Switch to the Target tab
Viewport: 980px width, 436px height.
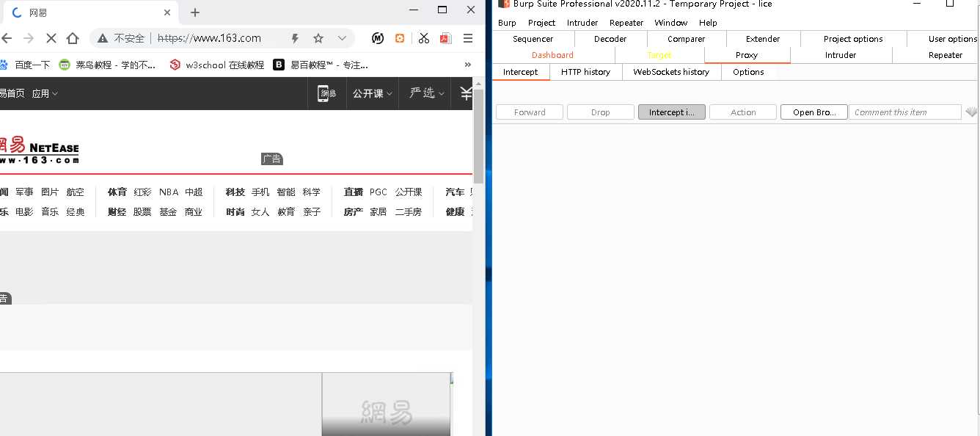659,55
